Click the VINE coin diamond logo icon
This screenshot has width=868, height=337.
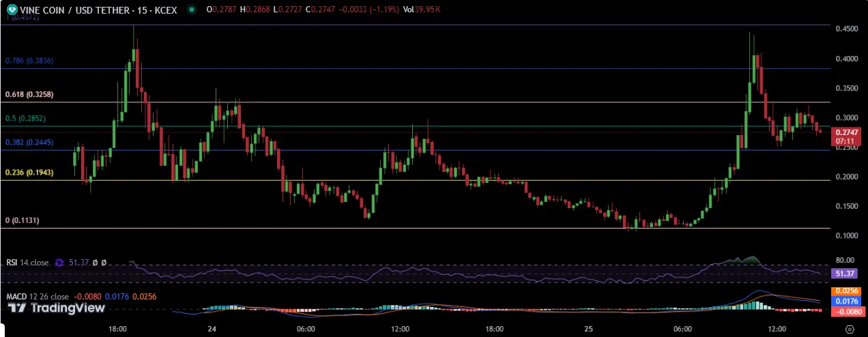click(x=13, y=10)
